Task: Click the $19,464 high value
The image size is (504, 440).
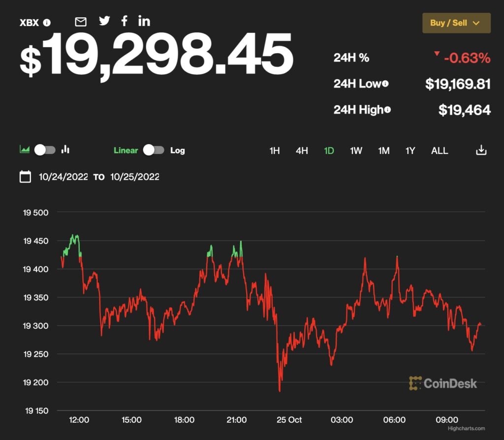Action: [465, 110]
